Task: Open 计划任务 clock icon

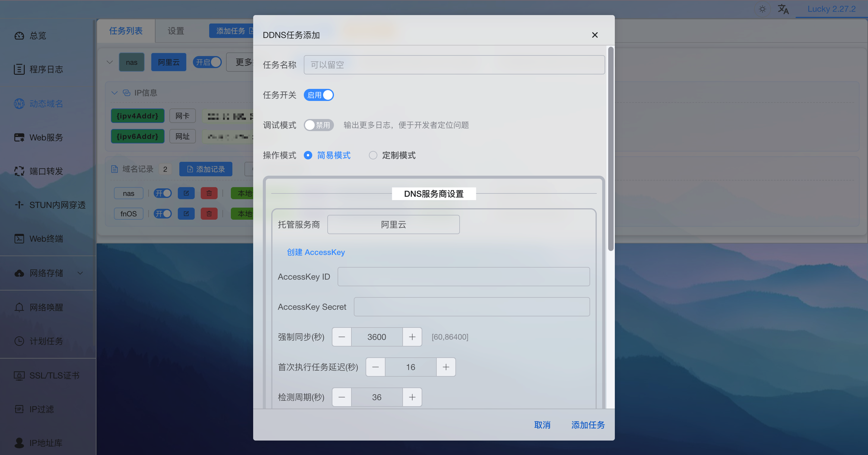Action: 19,341
